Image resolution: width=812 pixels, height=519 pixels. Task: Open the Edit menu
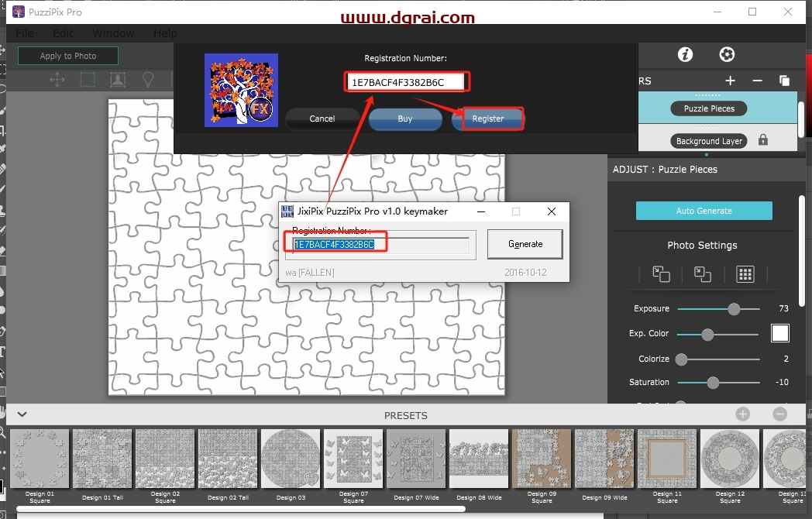point(63,33)
